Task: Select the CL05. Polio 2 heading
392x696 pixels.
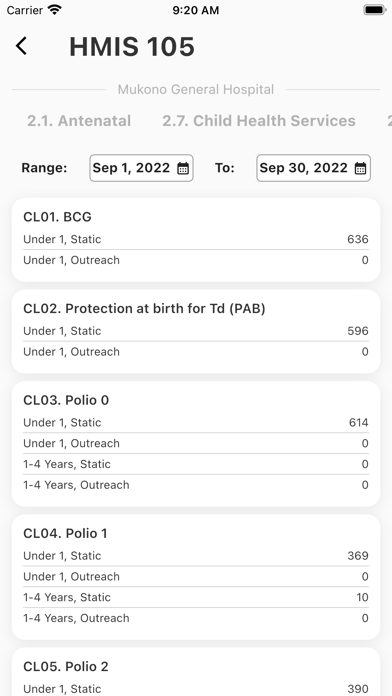Action: 66,667
